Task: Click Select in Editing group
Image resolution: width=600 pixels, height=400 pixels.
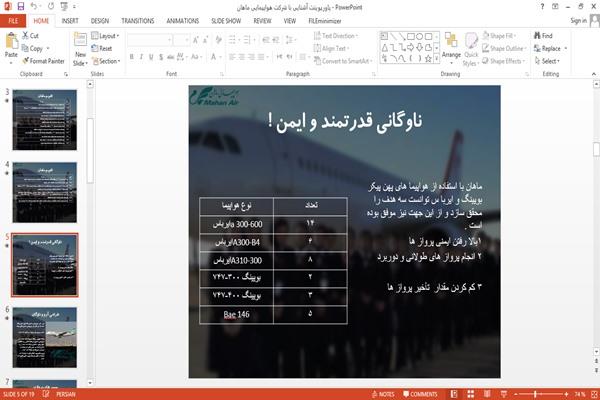Action: [x=547, y=61]
